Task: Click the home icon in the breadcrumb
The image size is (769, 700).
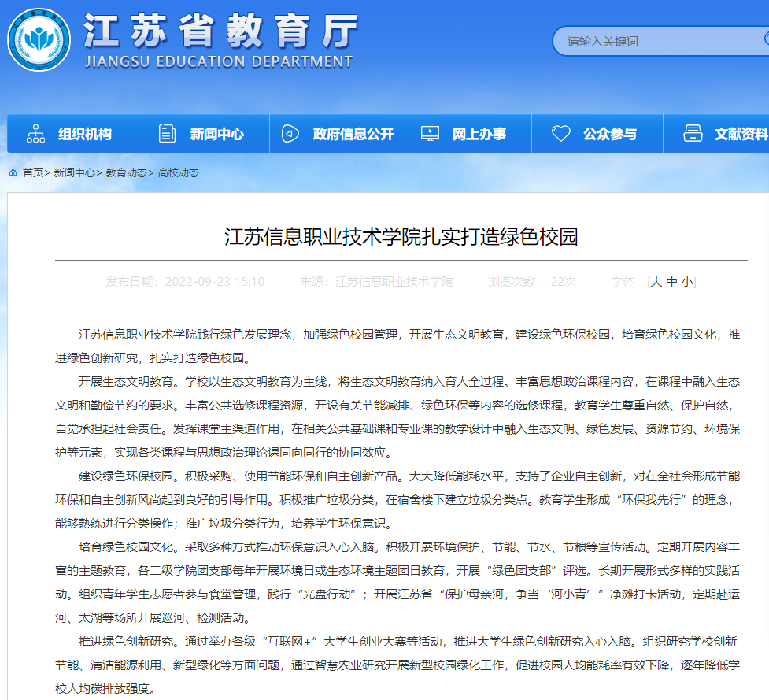Action: point(13,172)
